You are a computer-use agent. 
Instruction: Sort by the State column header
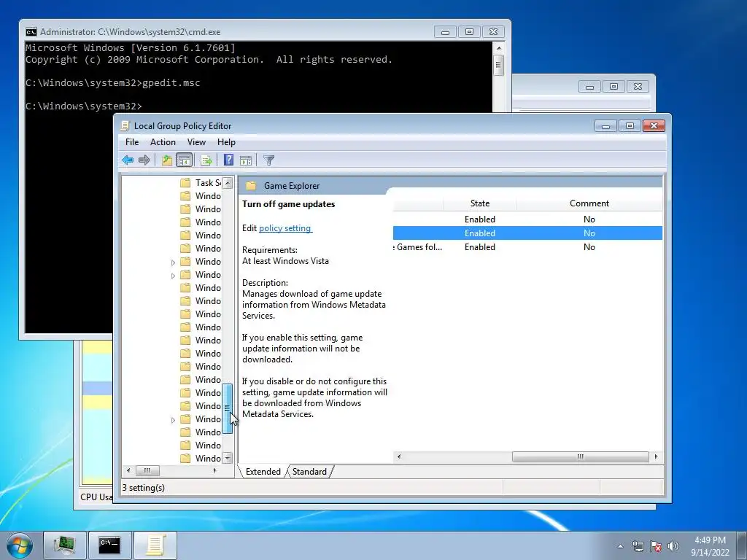click(x=480, y=203)
